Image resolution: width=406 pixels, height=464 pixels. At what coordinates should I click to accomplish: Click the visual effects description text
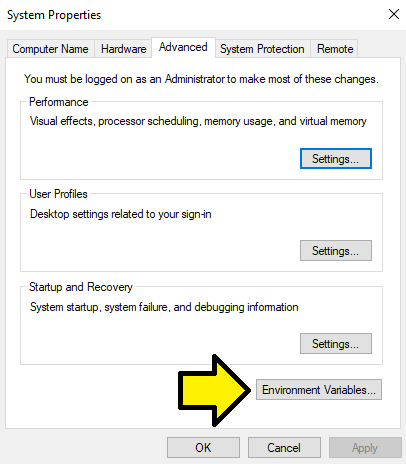198,121
